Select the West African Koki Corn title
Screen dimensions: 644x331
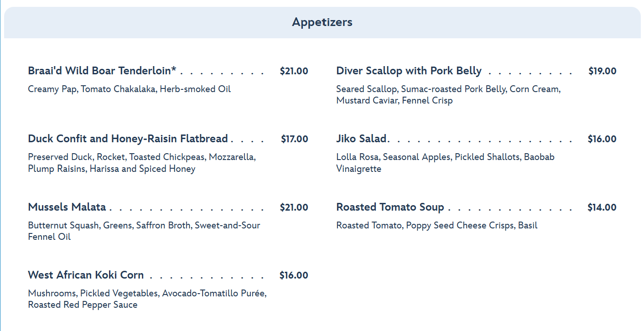click(x=86, y=275)
